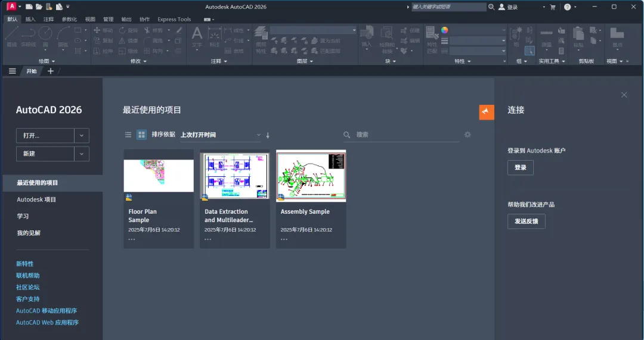Expand the 新建 button dropdown arrow
Viewport: 644px width, 340px height.
[x=81, y=154]
